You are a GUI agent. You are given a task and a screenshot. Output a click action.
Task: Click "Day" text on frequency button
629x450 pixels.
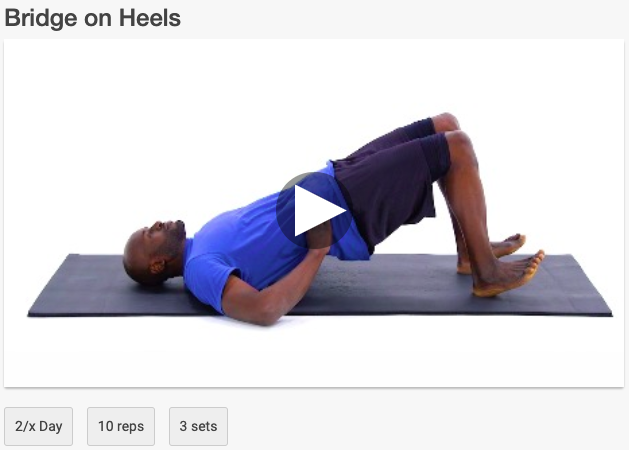tap(51, 427)
